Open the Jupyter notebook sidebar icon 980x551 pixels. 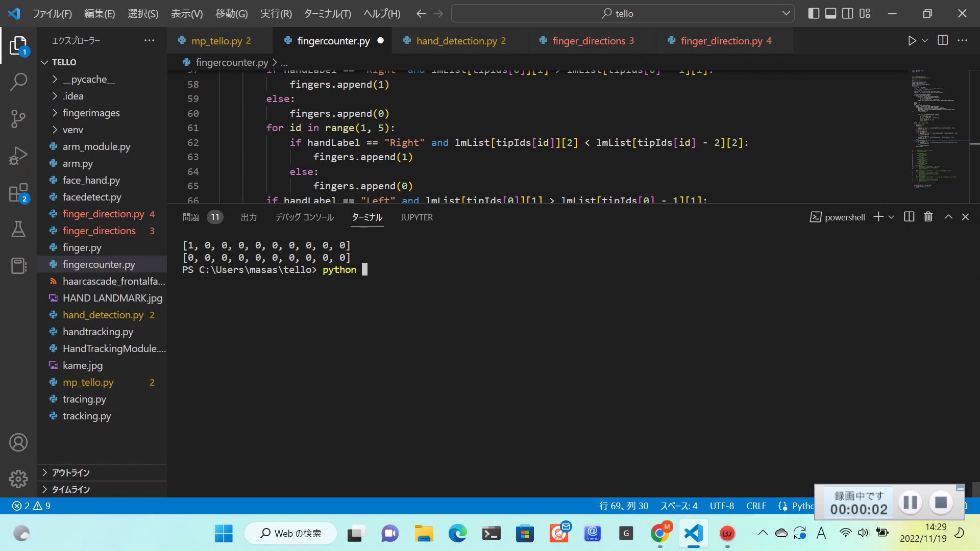tap(18, 265)
